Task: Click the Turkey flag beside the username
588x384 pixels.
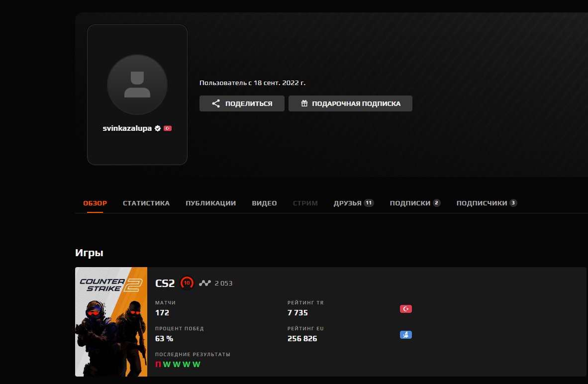Action: coord(168,128)
